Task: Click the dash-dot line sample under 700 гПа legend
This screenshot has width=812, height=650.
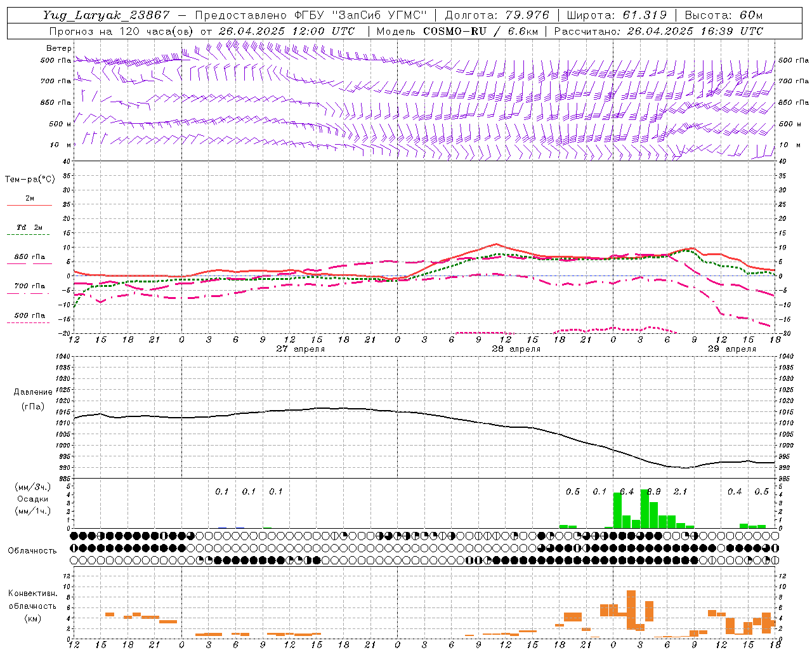Action: tap(28, 294)
